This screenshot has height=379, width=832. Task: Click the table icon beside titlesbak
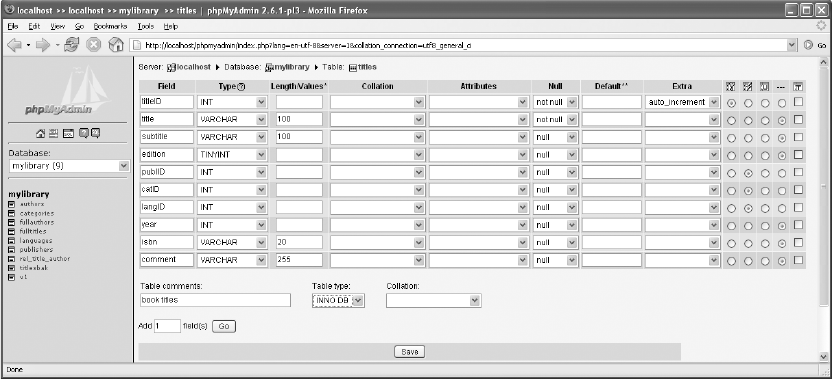(12, 268)
